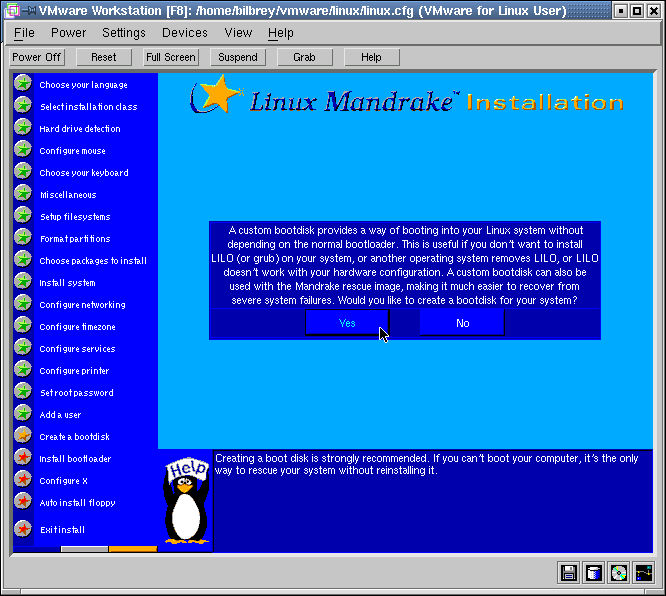The height and width of the screenshot is (596, 666).
Task: Click the red star beside Install bootloader
Action: (23, 458)
